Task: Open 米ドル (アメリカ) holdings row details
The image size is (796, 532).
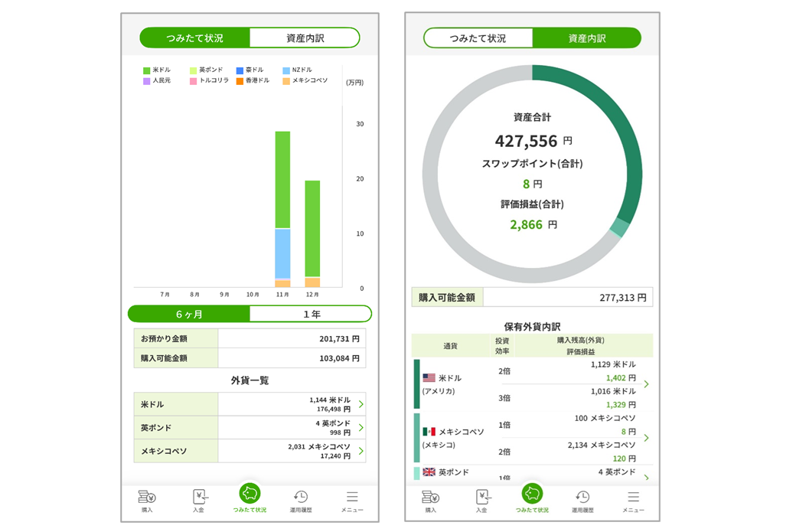Action: pos(647,384)
